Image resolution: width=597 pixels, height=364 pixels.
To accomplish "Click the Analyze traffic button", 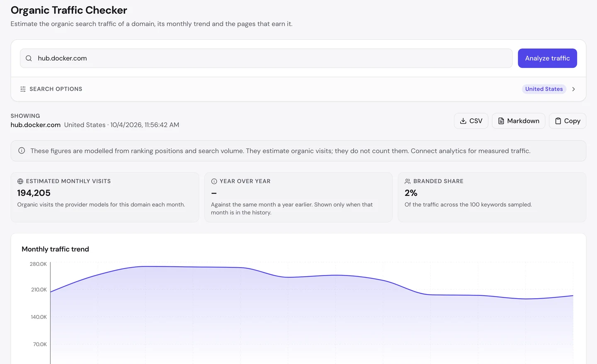I will [x=547, y=58].
